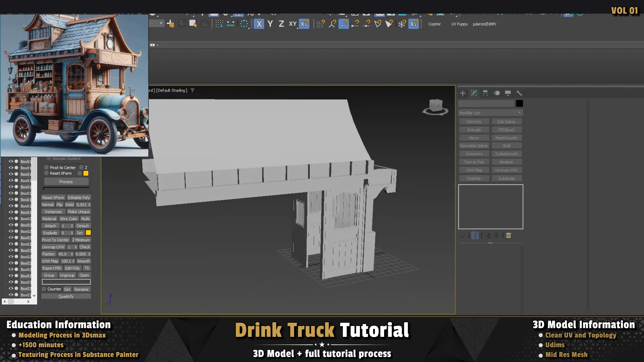Click the select objects in layer icon
The height and width of the screenshot is (362, 644).
click(193, 24)
